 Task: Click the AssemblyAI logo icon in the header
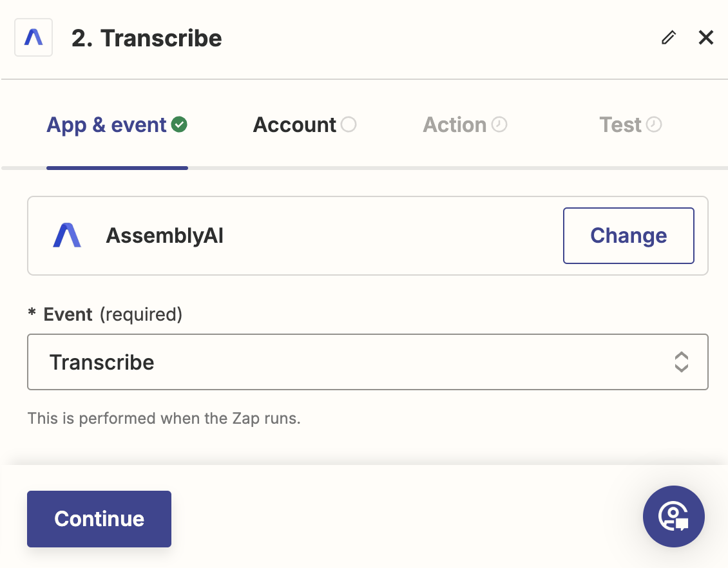tap(33, 37)
